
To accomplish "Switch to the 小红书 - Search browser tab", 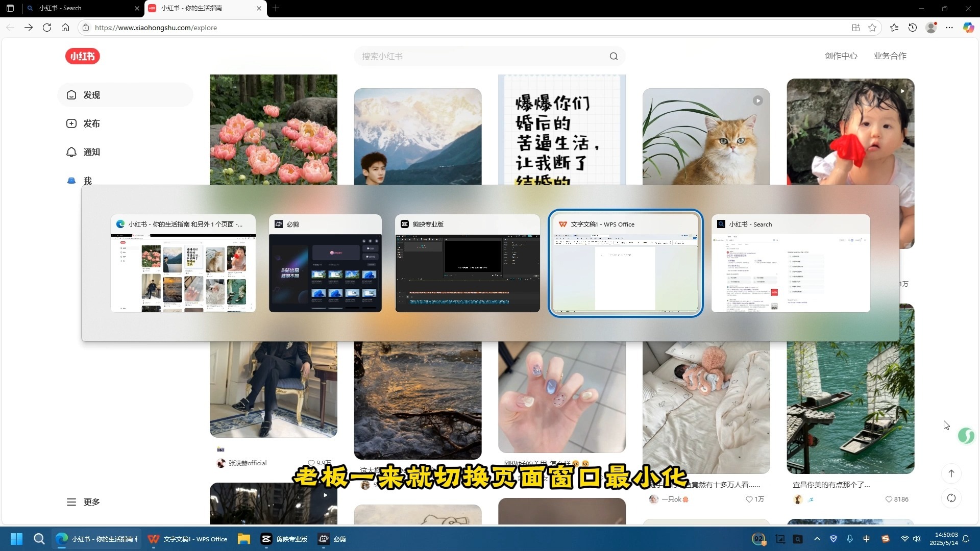I will click(82, 8).
